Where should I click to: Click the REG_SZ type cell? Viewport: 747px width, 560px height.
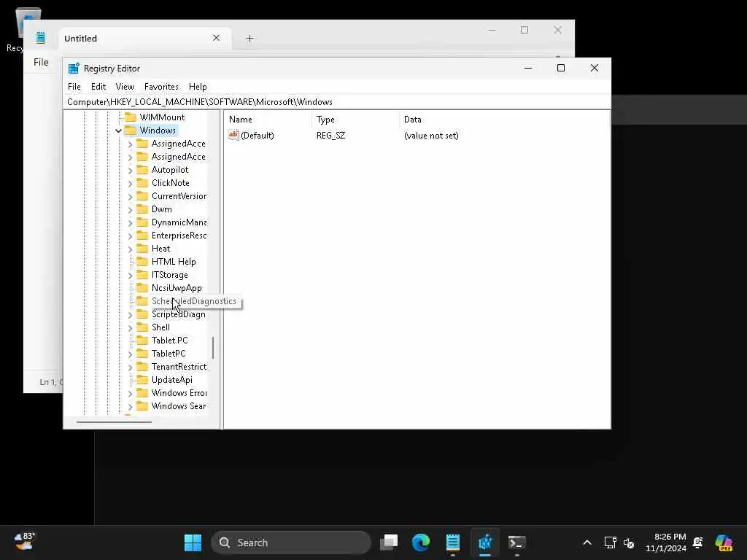pos(330,136)
